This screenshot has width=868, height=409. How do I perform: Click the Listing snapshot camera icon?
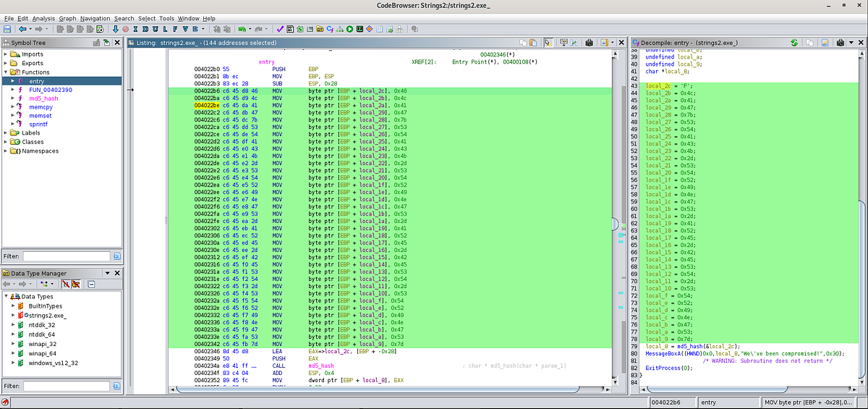tap(590, 43)
